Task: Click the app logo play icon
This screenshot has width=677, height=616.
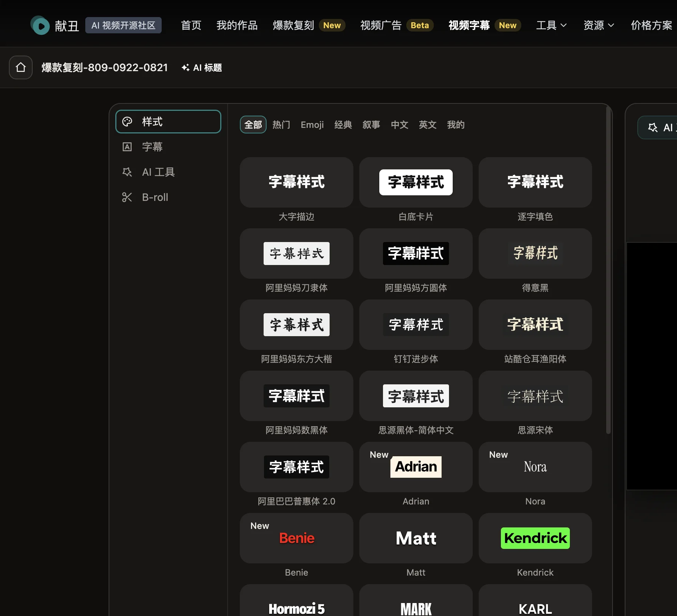Action: [40, 26]
